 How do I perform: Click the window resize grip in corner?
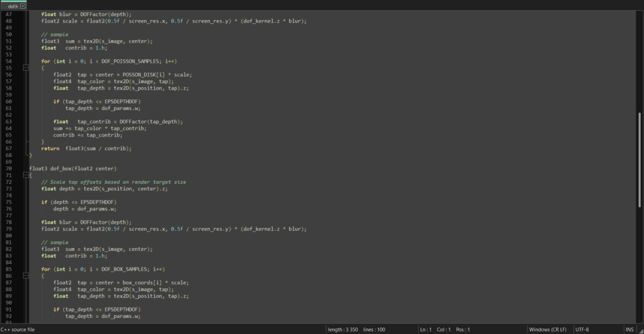coord(640,330)
